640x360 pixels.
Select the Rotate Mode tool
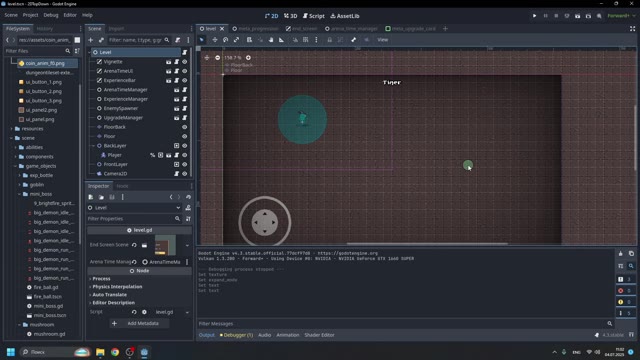tap(225, 40)
